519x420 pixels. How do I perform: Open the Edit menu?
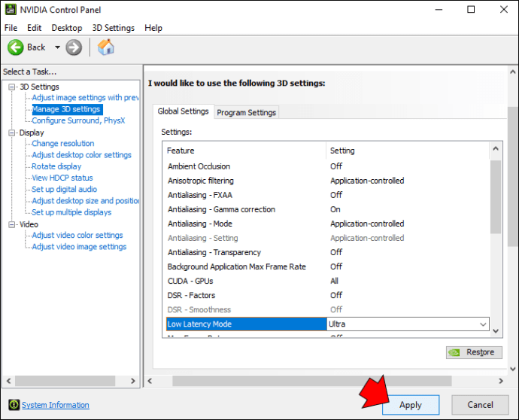[34, 28]
